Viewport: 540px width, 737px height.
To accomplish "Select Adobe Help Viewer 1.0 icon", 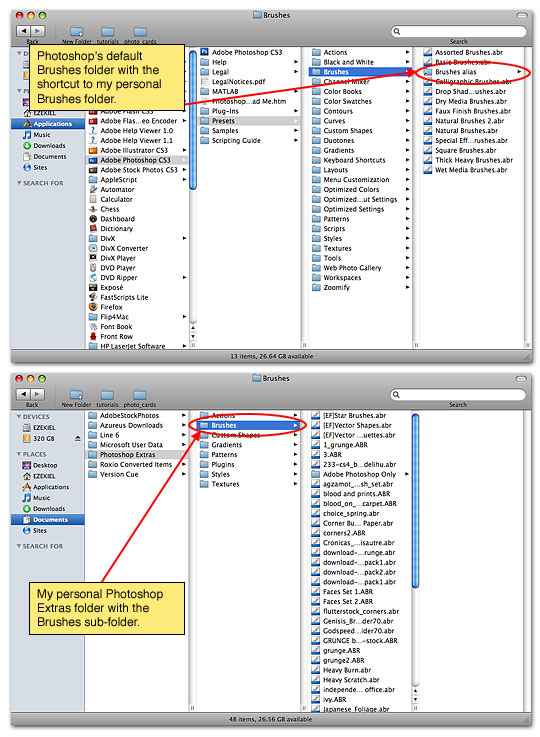I will pyautogui.click(x=93, y=131).
